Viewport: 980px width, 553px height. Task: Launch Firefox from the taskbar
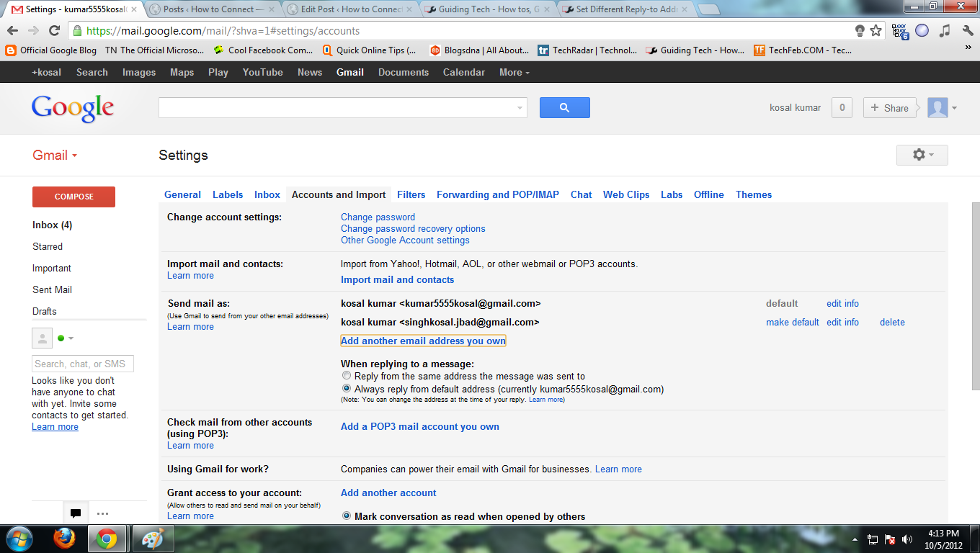[65, 539]
